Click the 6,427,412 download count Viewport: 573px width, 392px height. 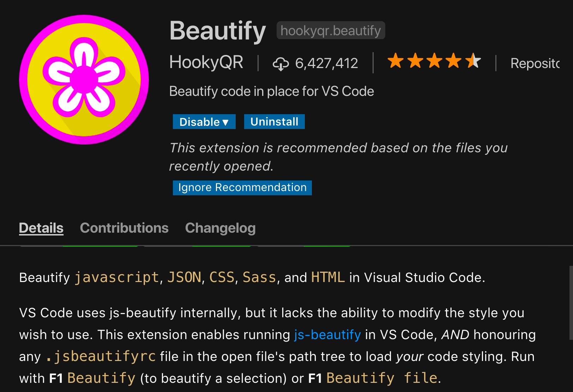[x=326, y=63]
